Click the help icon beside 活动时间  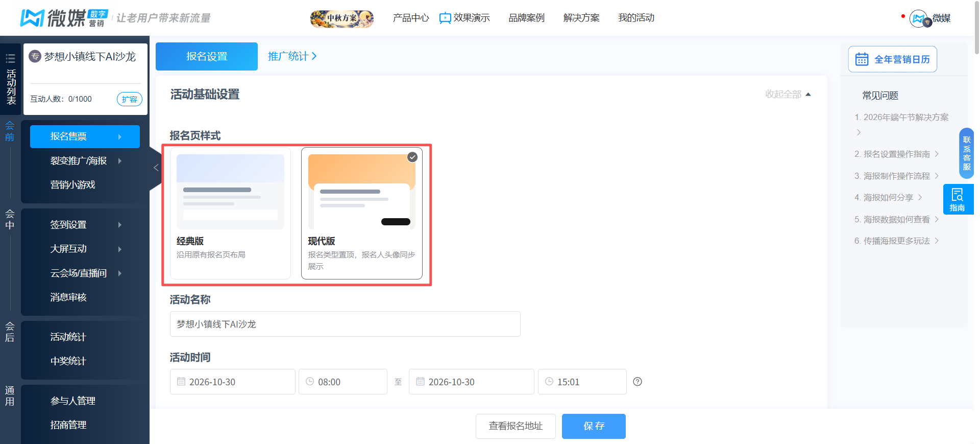pyautogui.click(x=638, y=382)
